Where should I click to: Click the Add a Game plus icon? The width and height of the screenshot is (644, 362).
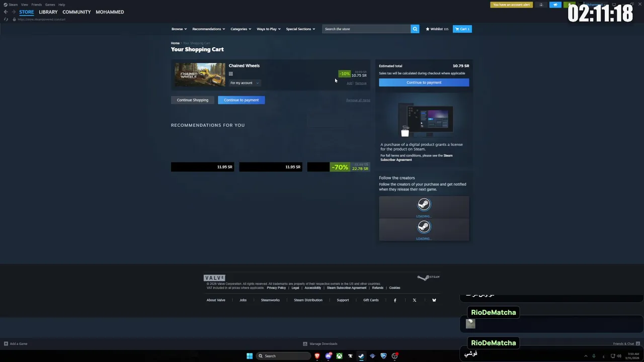coord(6,344)
